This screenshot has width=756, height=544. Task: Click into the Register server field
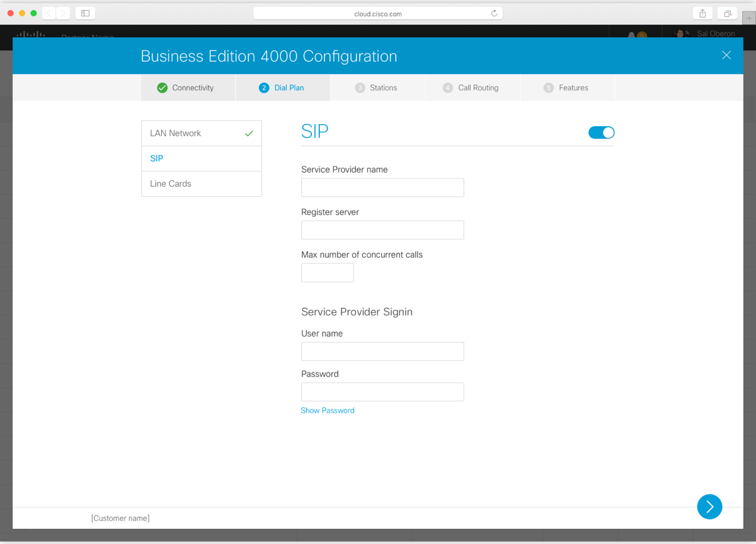382,230
